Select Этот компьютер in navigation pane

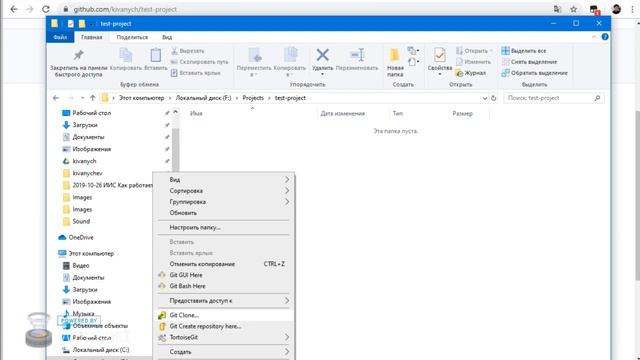(91, 253)
